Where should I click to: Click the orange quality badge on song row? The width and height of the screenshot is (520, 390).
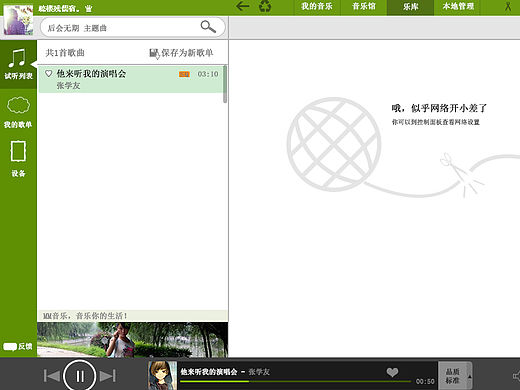pyautogui.click(x=184, y=74)
